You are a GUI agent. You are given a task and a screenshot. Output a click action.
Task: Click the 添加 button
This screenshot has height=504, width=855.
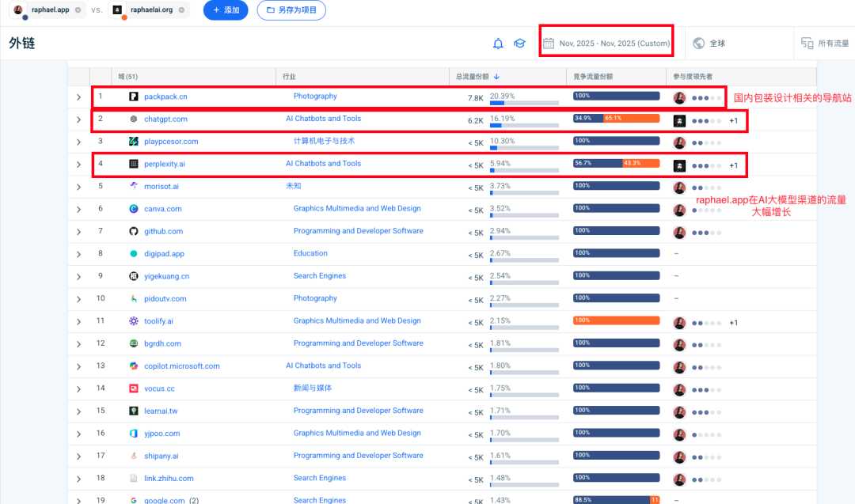click(226, 9)
